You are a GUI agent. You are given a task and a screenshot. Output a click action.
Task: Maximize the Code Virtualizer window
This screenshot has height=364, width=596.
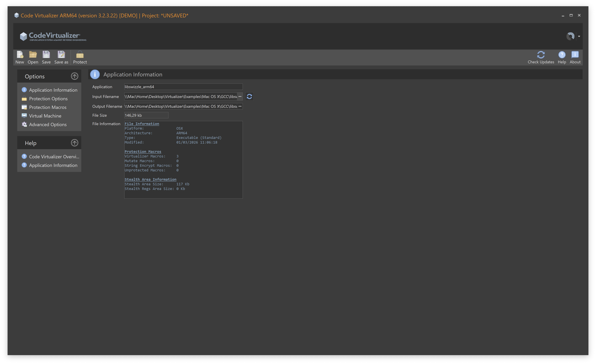point(571,15)
